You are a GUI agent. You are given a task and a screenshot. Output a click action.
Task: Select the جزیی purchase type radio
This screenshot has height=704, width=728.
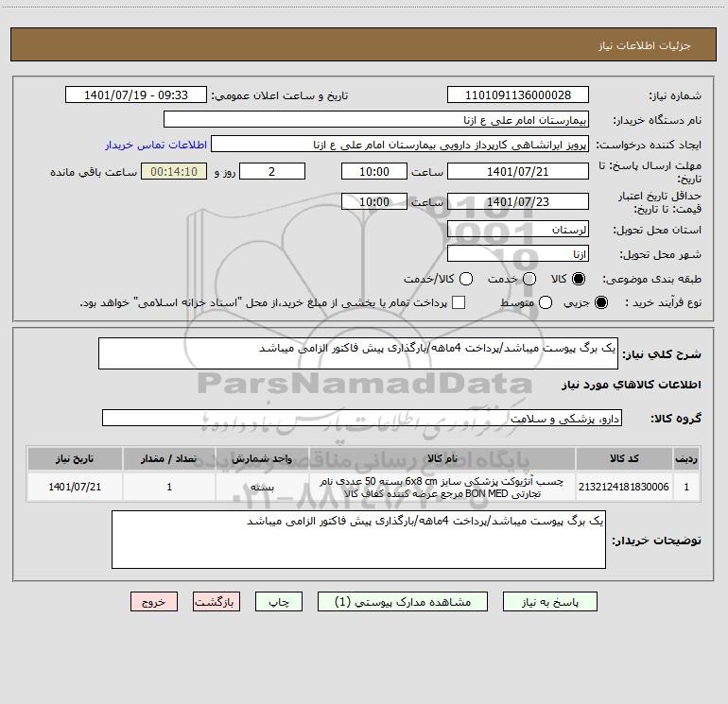click(x=601, y=302)
